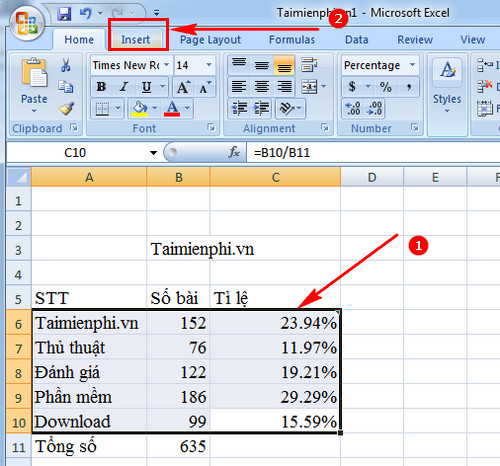The width and height of the screenshot is (500, 466).
Task: Select cell containing 635
Action: point(178,446)
